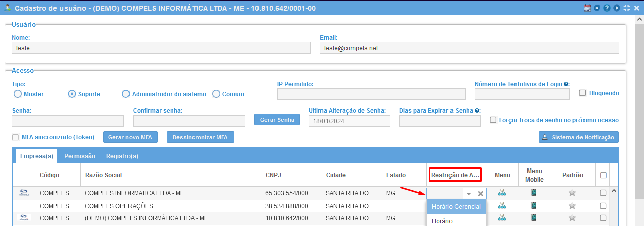Choose Horário option from dropdown list
The height and width of the screenshot is (226, 644).
457,220
